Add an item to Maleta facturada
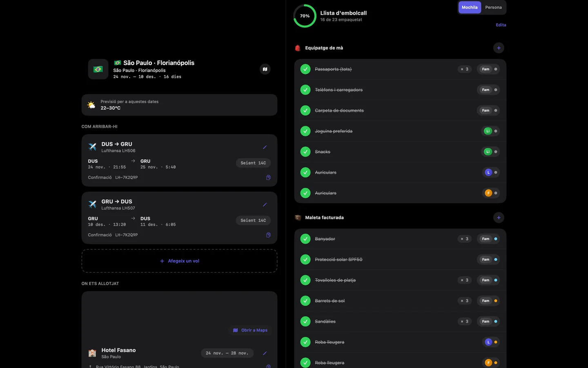This screenshot has height=368, width=588. [x=499, y=218]
